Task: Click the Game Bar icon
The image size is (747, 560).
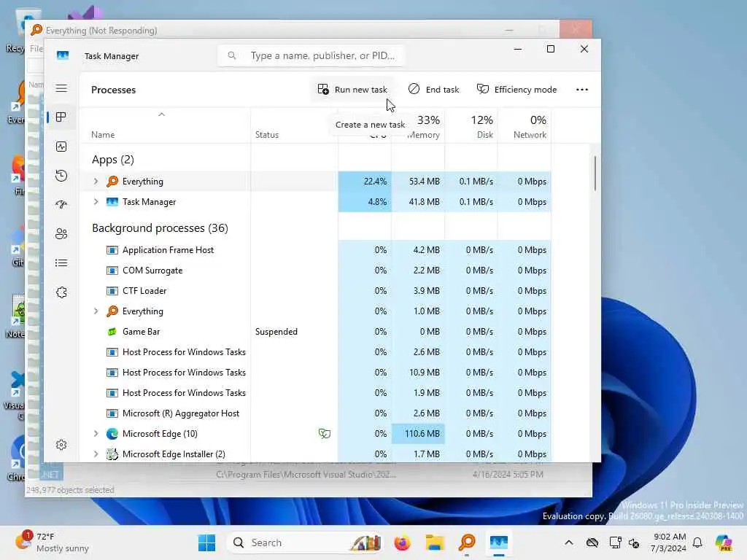Action: [112, 332]
